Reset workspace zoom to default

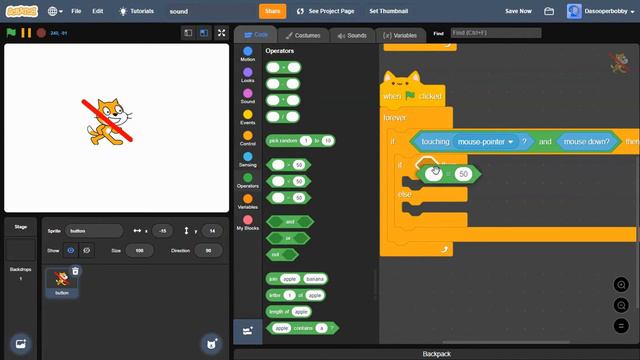621,325
